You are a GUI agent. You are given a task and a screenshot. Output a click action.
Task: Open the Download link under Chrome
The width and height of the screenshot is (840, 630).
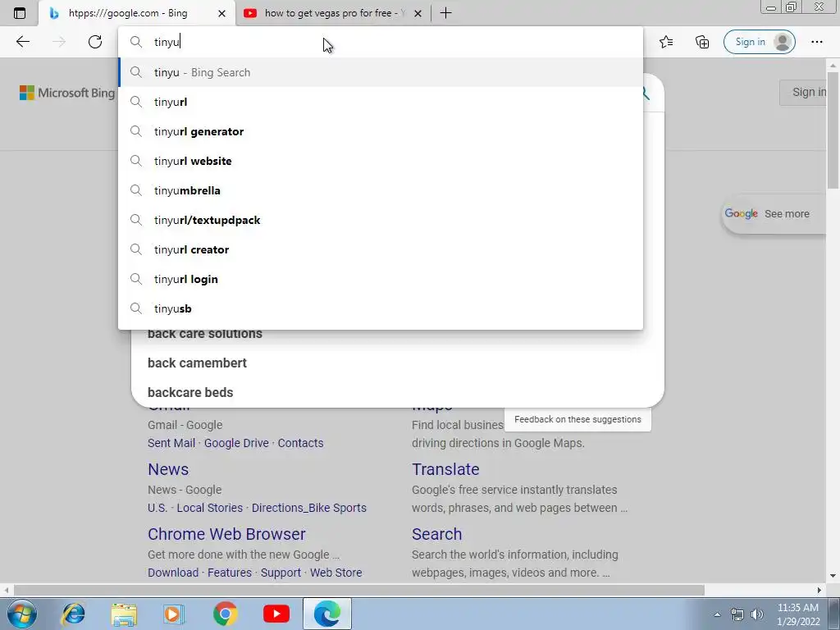173,573
